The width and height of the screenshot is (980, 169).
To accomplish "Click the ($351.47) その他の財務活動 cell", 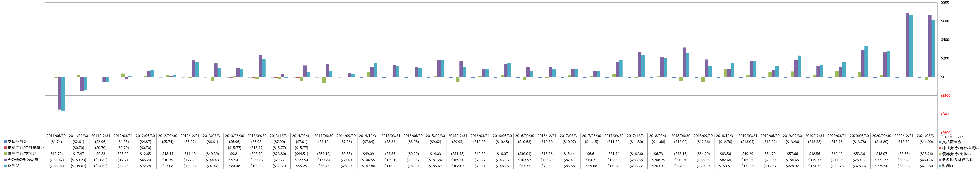I will click(56, 160).
